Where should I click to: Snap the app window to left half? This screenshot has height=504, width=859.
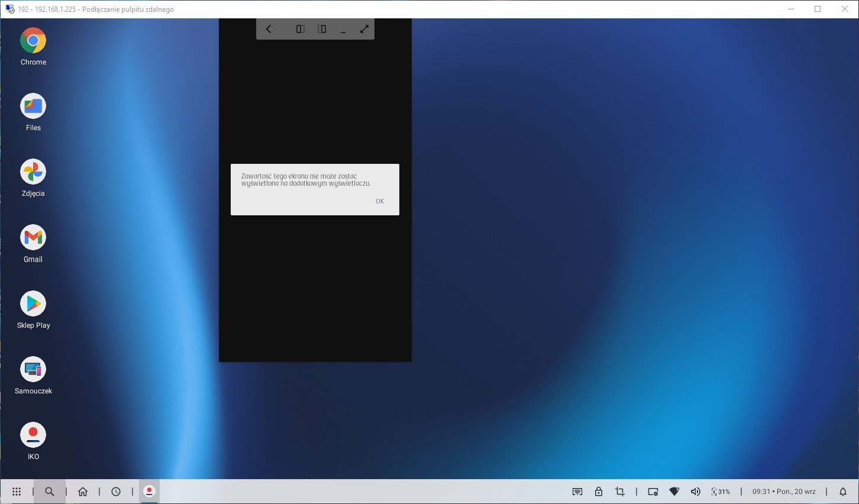(x=301, y=29)
